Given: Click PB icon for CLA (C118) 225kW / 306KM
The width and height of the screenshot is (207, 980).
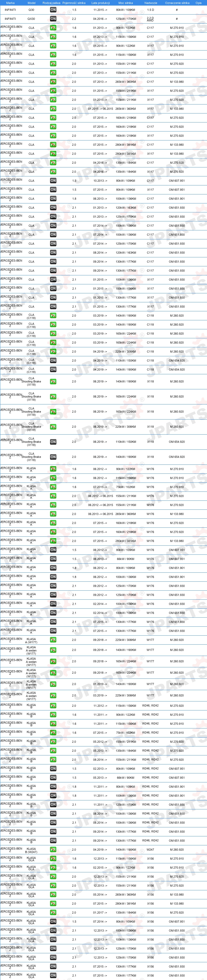Looking at the screenshot, I should pyautogui.click(x=53, y=352).
